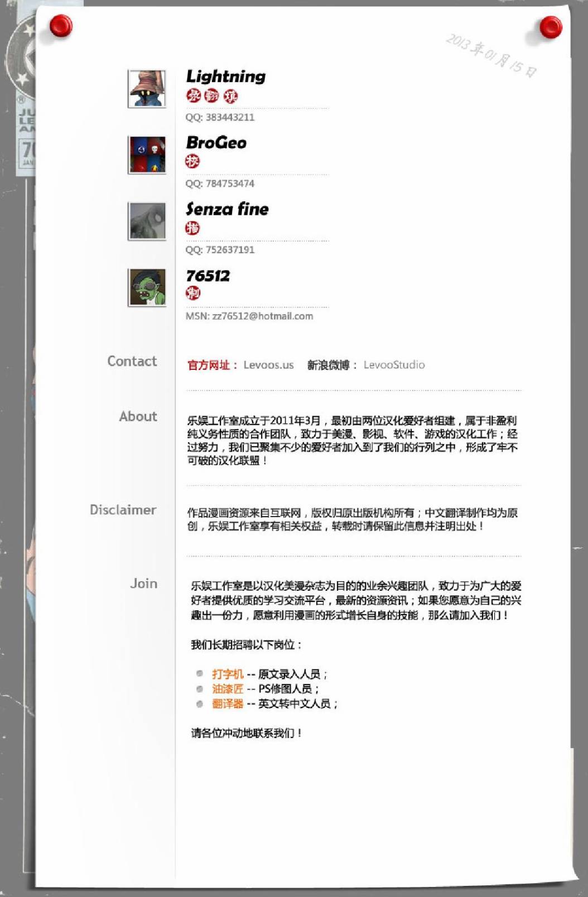Screen dimensions: 588x897
Task: Click the red seal badge under Senza fine
Action: click(192, 228)
